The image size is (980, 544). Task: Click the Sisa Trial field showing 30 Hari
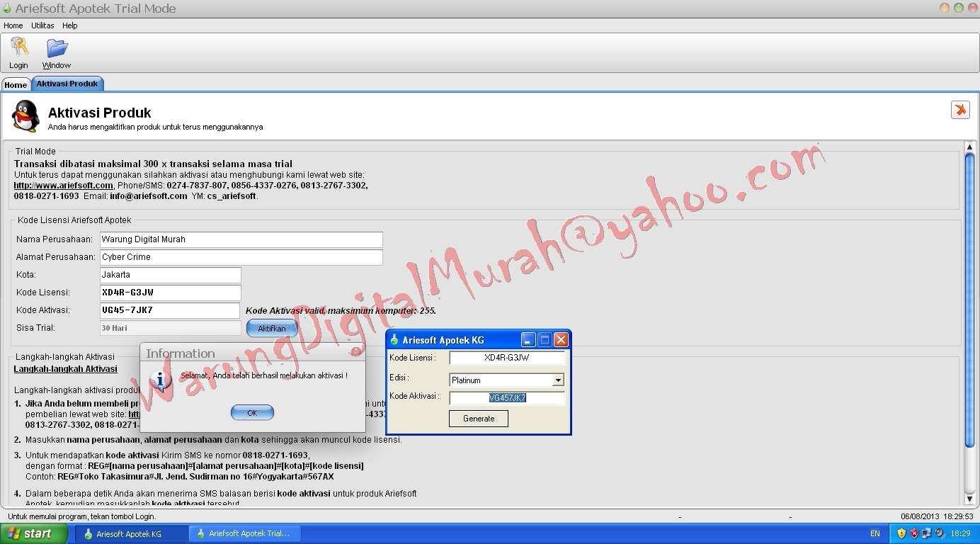click(x=171, y=328)
